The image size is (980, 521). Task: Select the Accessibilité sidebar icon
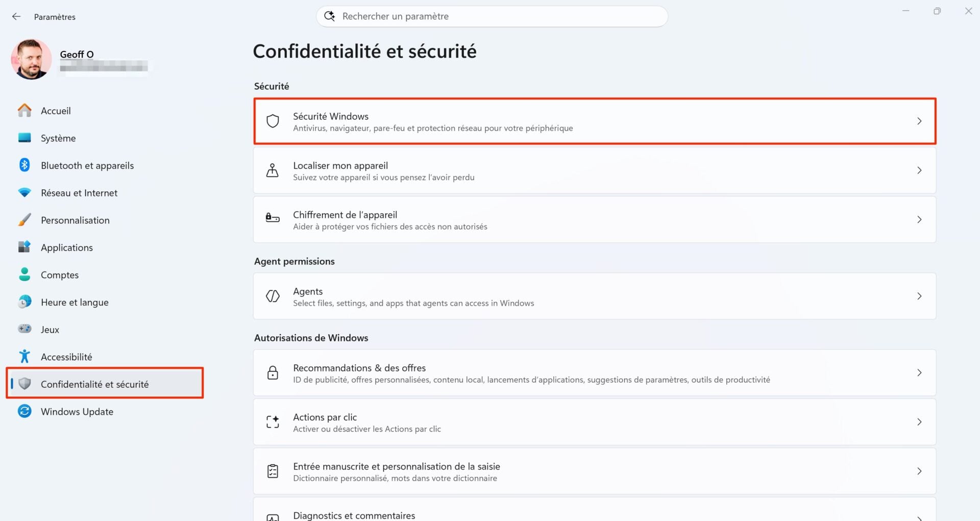point(24,356)
